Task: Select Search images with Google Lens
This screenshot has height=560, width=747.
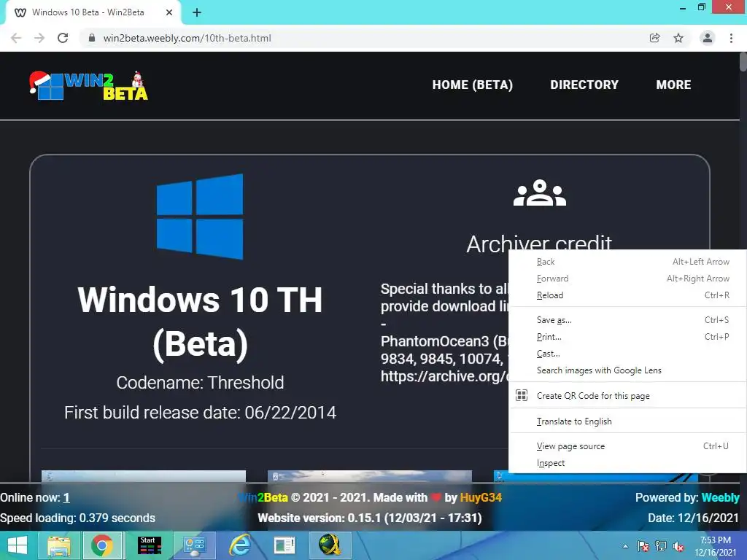Action: click(627, 370)
